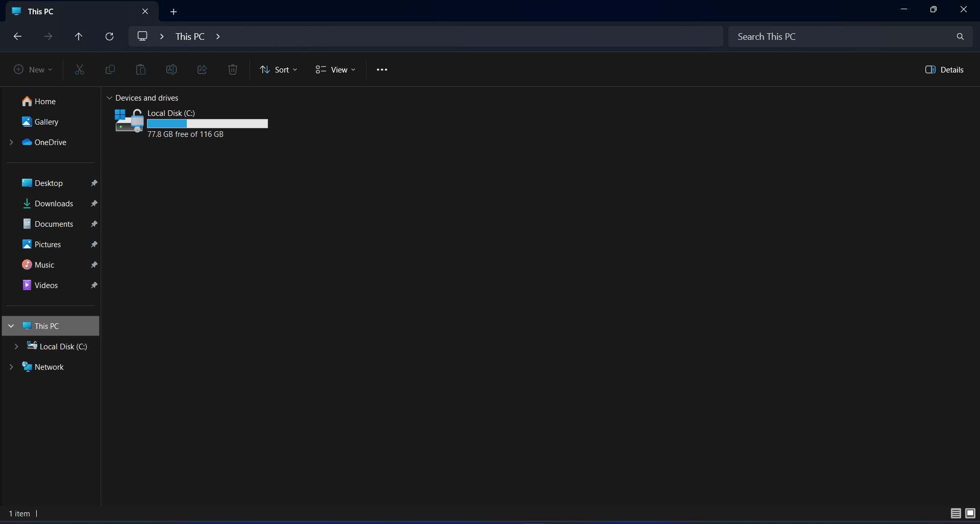Unpin Pictures using its pin icon

[x=94, y=244]
